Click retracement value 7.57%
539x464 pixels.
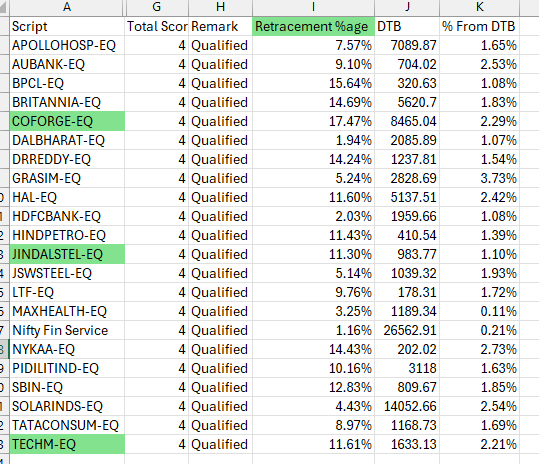coord(313,45)
